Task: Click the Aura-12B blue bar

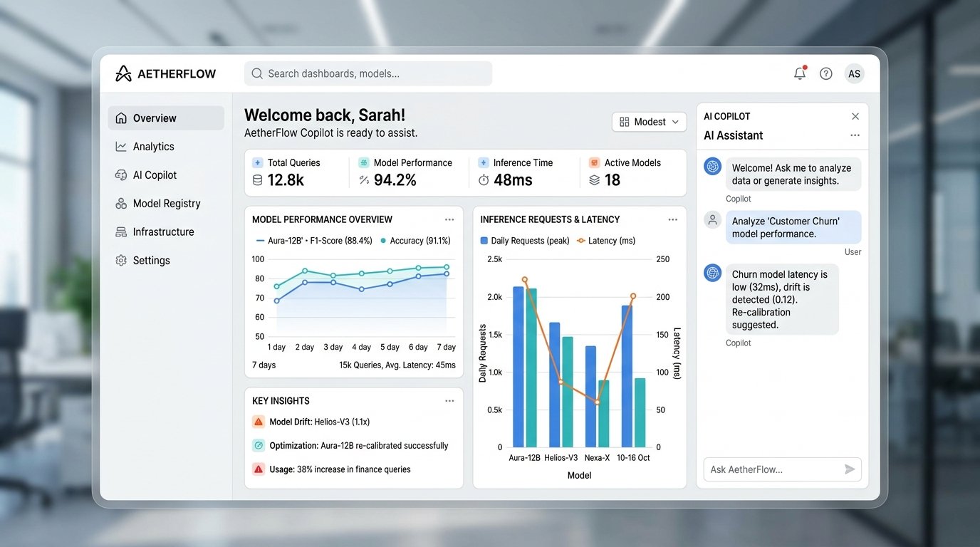Action: 518,367
